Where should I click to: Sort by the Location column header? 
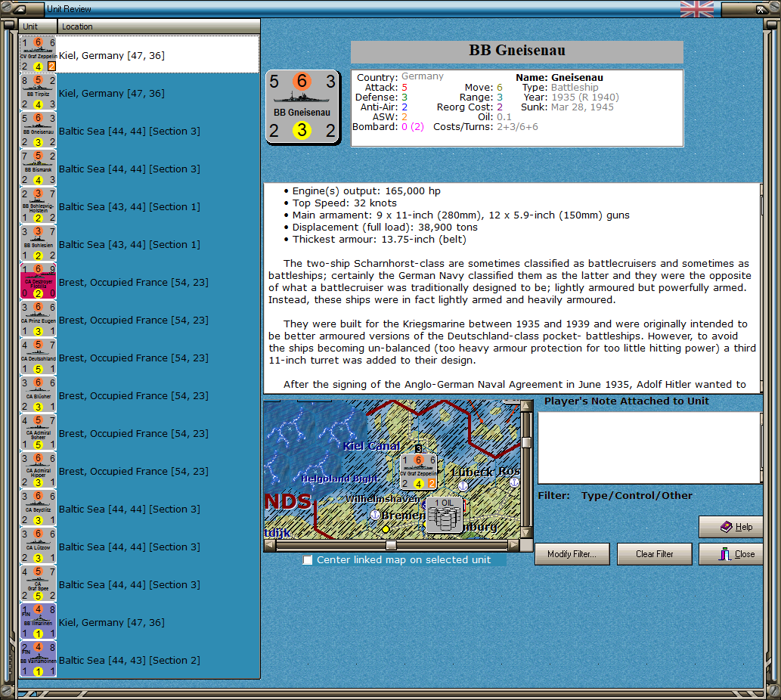pyautogui.click(x=158, y=26)
